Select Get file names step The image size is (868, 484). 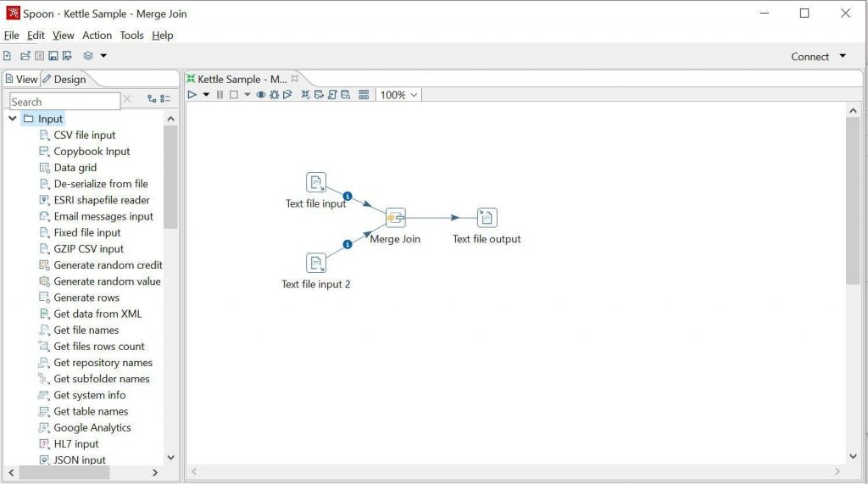pyautogui.click(x=86, y=330)
